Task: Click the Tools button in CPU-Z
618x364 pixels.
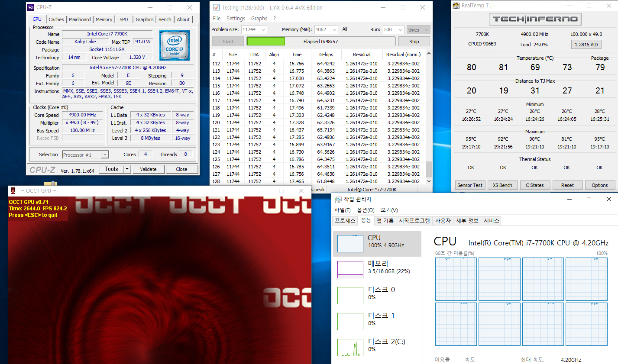Action: [111, 169]
